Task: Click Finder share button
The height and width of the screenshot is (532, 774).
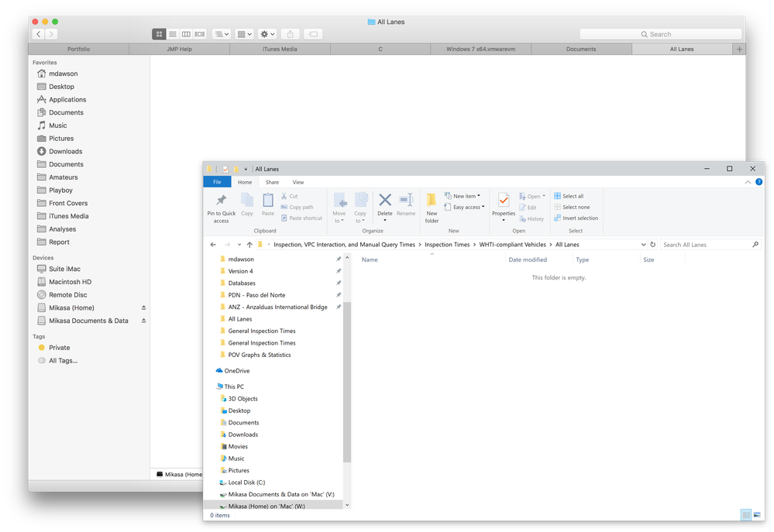Action: [x=291, y=34]
